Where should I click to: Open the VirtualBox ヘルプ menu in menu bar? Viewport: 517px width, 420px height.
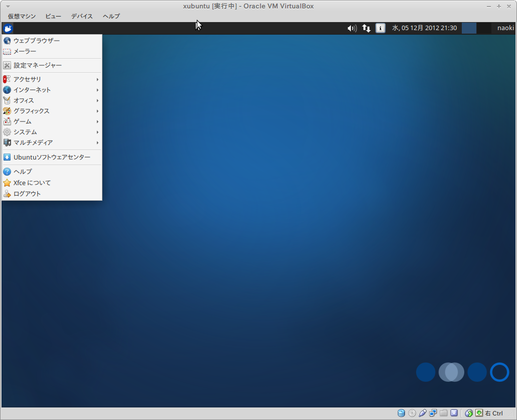click(111, 16)
